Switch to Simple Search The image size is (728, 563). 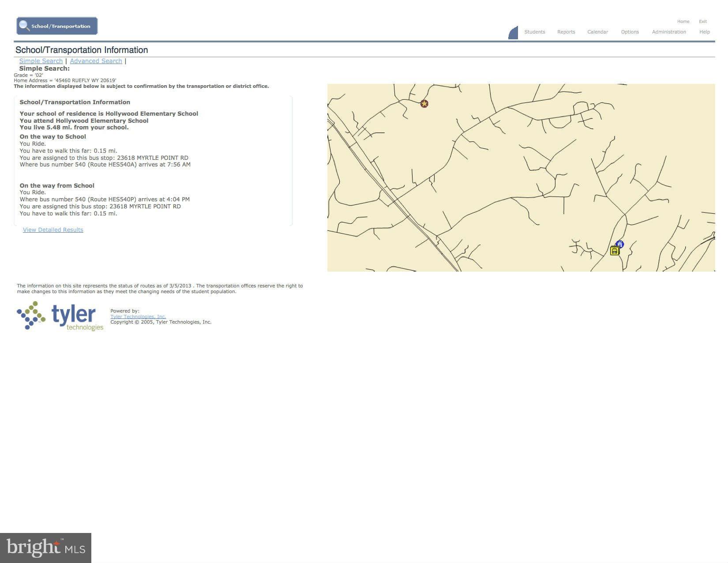tap(41, 61)
